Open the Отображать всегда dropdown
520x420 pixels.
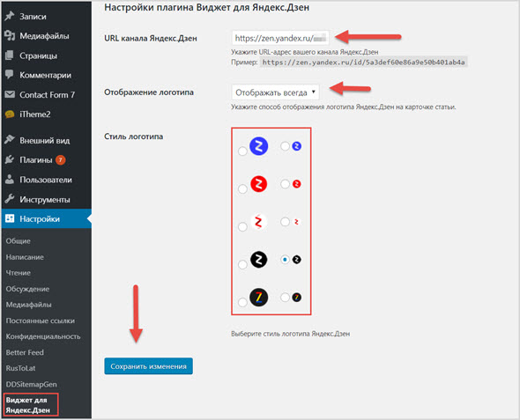pyautogui.click(x=275, y=92)
